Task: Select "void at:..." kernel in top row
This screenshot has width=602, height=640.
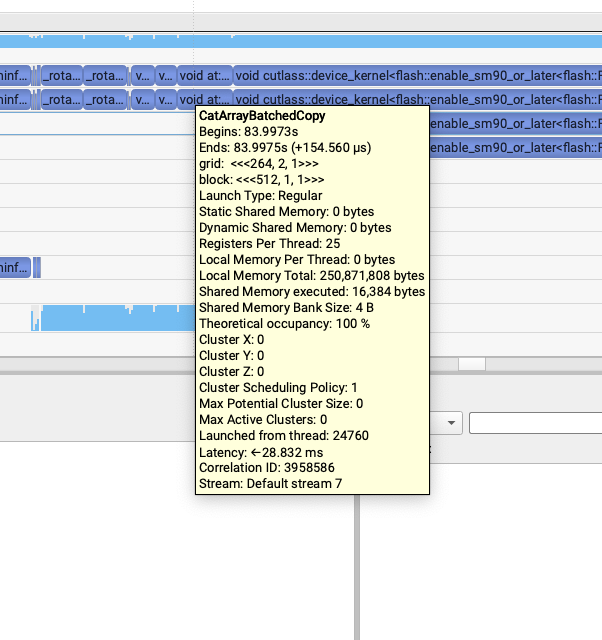Action: click(x=204, y=75)
